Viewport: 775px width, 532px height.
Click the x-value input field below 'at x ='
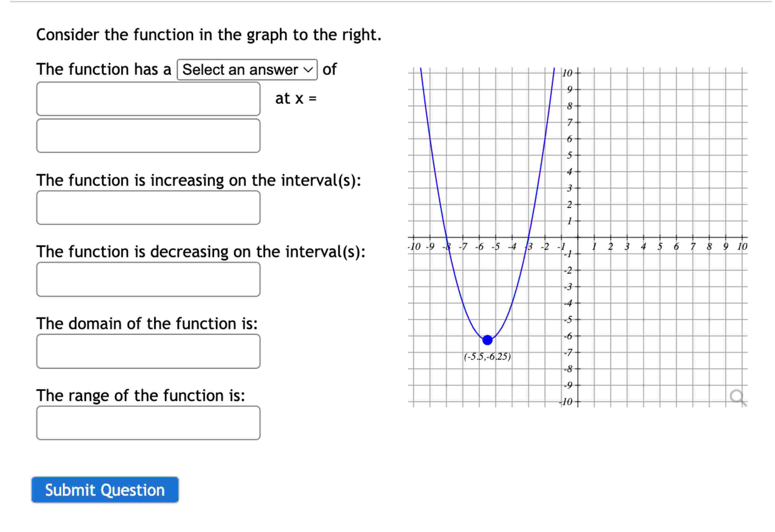tap(148, 136)
